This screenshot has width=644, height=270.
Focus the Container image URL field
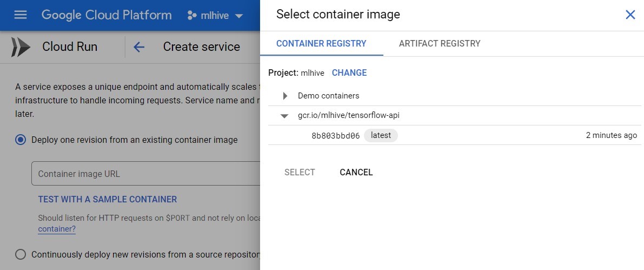point(146,174)
